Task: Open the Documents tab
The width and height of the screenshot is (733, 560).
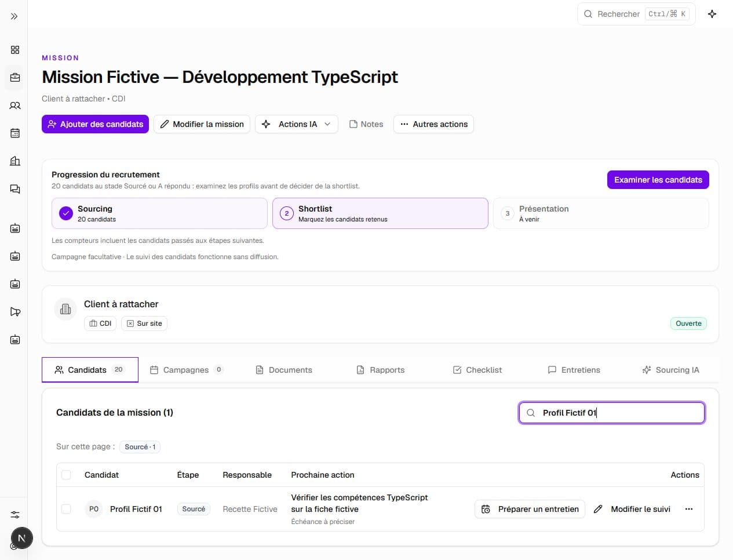Action: (284, 370)
